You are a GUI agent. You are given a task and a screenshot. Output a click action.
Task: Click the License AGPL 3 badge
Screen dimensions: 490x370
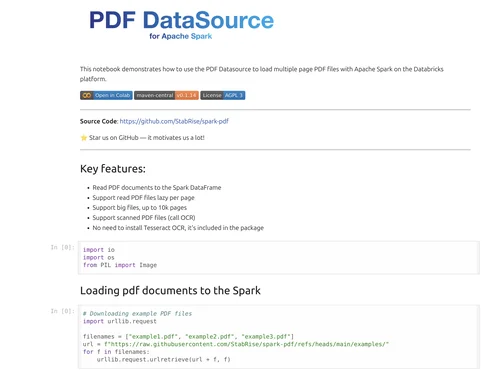coord(223,95)
